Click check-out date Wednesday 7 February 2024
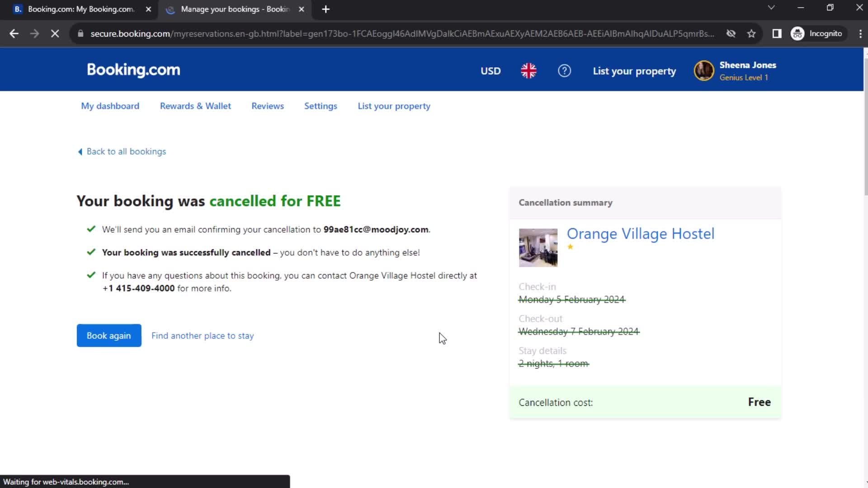This screenshot has height=488, width=868. coord(579,332)
